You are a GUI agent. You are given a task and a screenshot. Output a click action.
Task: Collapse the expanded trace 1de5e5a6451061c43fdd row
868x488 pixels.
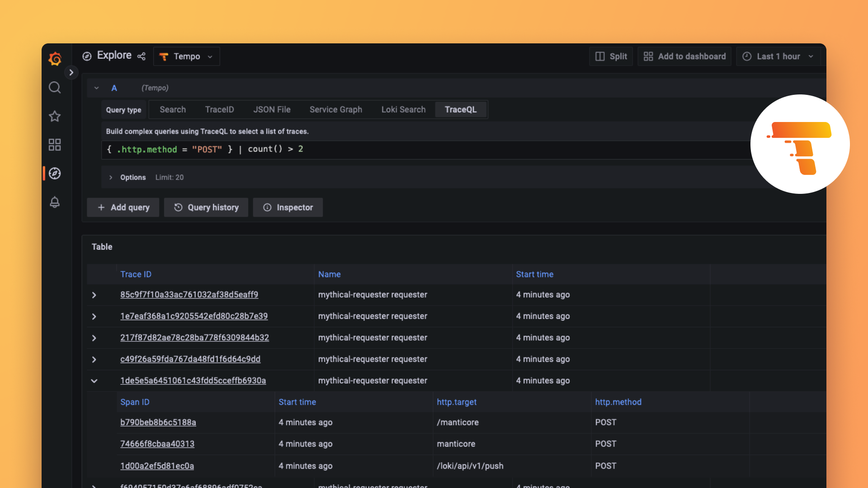[94, 380]
